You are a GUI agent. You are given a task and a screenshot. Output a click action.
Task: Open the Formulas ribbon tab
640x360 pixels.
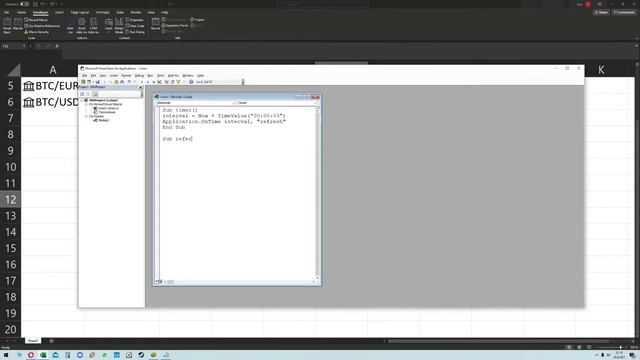102,13
